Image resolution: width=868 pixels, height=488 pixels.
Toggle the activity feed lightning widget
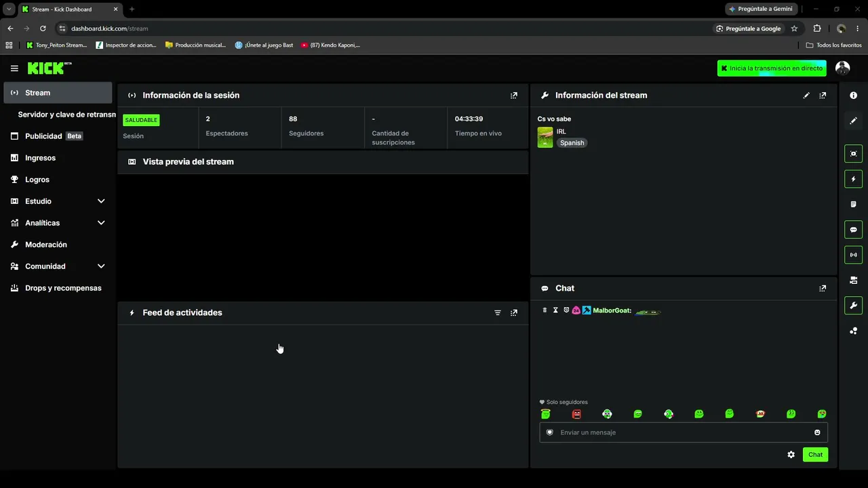[854, 179]
